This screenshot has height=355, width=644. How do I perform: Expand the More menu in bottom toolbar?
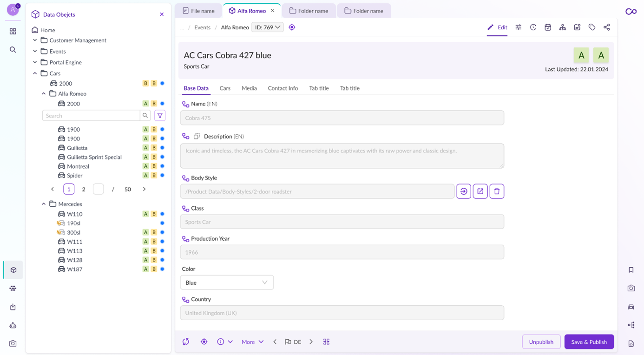point(252,342)
